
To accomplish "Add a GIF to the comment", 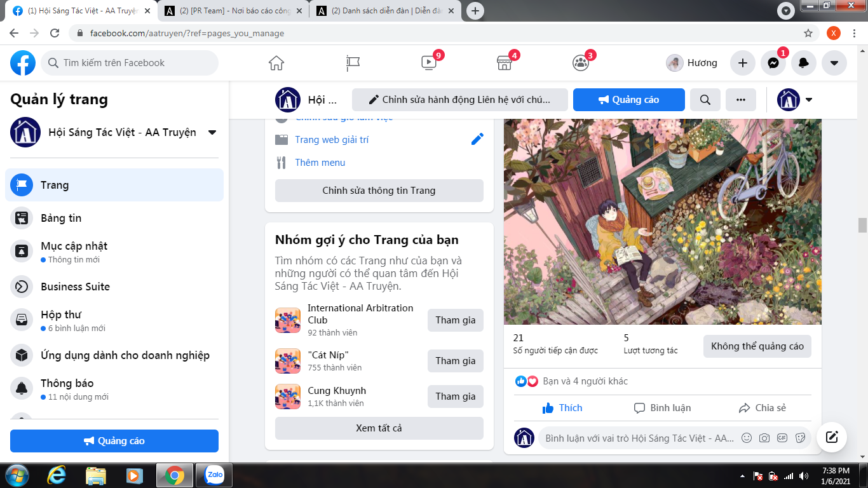I will click(x=782, y=438).
